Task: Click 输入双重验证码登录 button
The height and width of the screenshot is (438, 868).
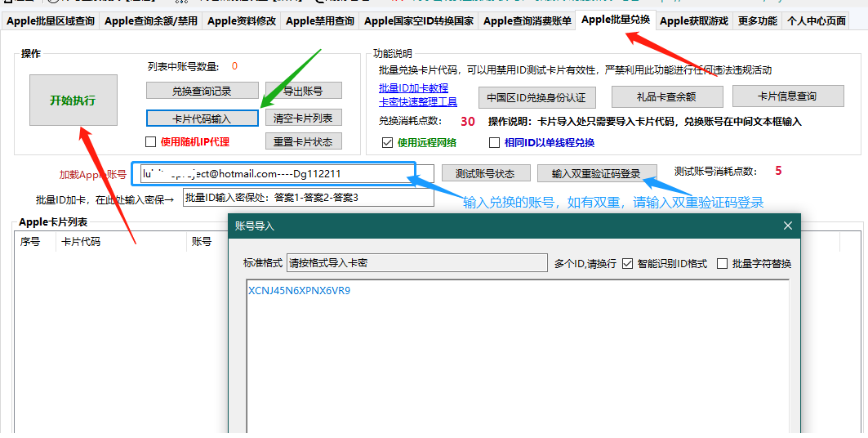Action: point(596,173)
